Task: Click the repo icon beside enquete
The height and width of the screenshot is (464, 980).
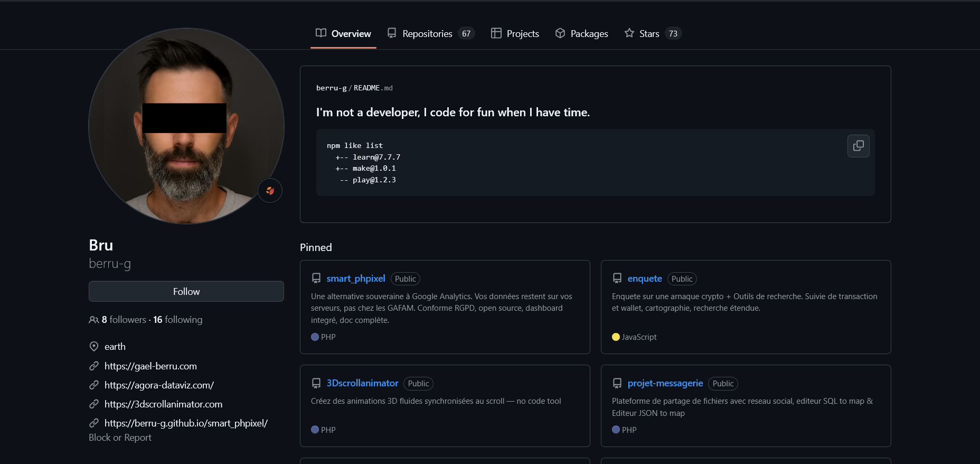Action: (x=617, y=279)
